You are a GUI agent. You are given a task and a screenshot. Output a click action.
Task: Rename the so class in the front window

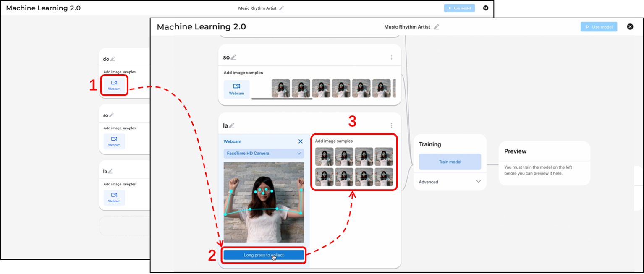pyautogui.click(x=233, y=57)
